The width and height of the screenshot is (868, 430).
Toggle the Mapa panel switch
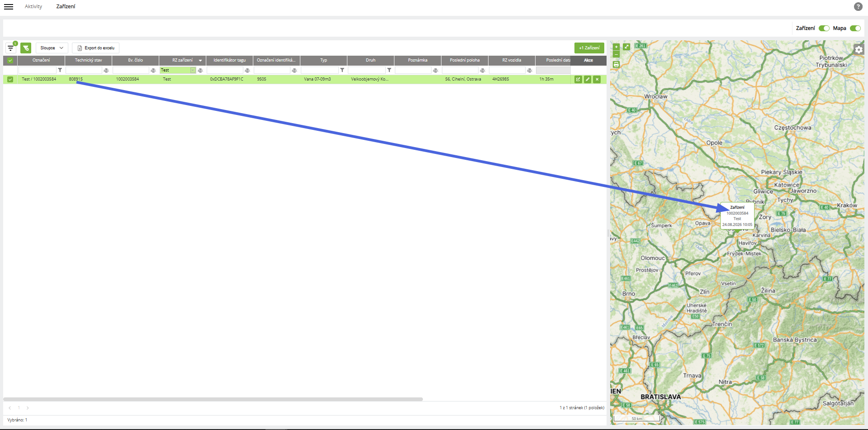click(x=855, y=28)
